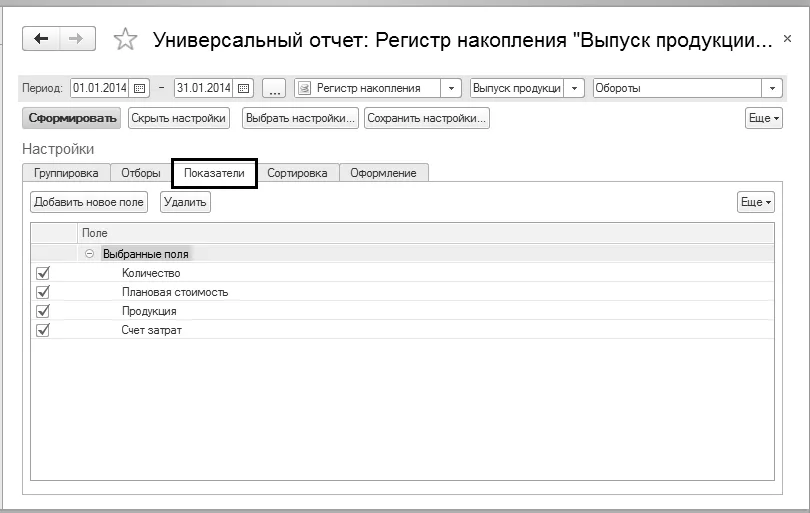The width and height of the screenshot is (810, 513).
Task: Click Сохранить настройки... button
Action: click(x=427, y=118)
